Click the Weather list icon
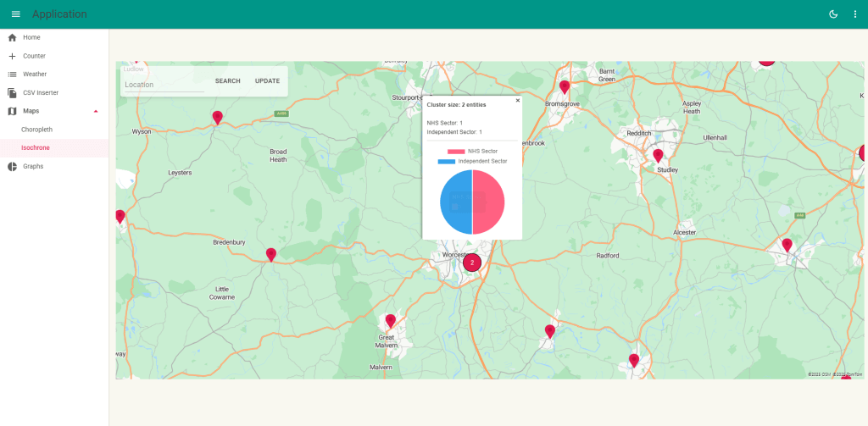The image size is (868, 426). coord(12,75)
